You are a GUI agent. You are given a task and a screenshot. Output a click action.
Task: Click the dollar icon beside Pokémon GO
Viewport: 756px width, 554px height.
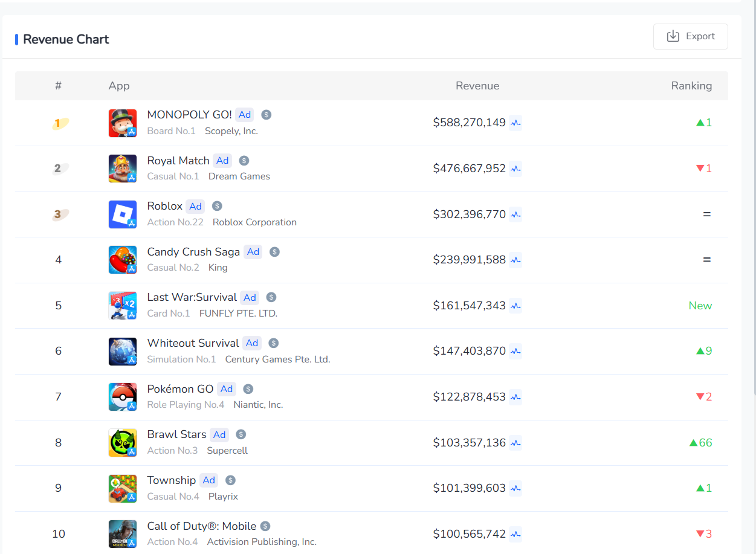point(248,389)
